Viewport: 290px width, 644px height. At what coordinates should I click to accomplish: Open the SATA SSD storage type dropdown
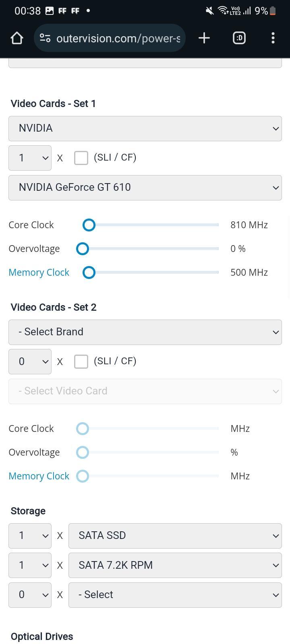coord(175,536)
